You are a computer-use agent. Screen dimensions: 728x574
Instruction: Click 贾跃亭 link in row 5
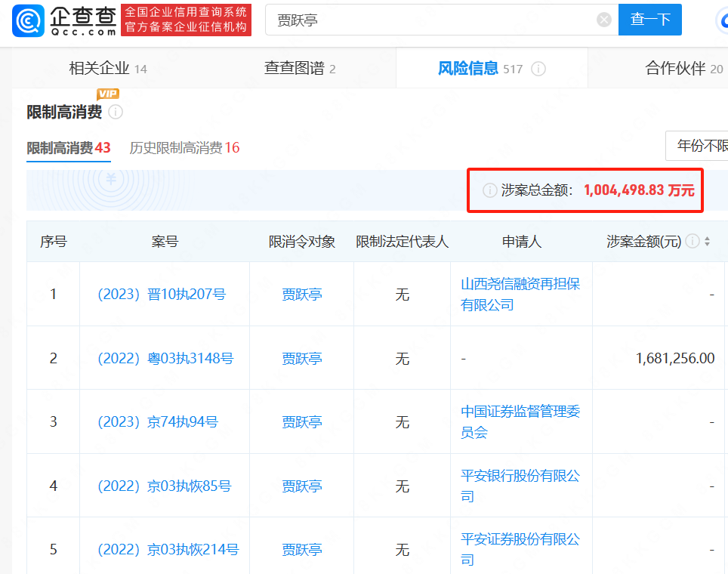(x=302, y=549)
